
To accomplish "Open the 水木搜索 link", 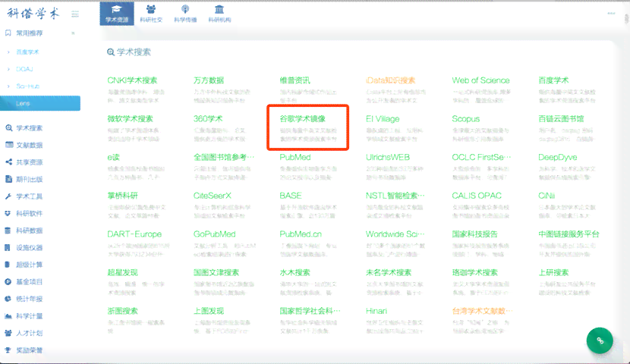I will (295, 272).
